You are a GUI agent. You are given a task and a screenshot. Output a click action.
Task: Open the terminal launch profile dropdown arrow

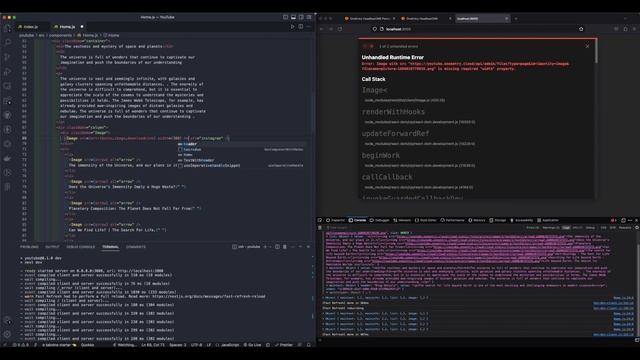[270, 247]
